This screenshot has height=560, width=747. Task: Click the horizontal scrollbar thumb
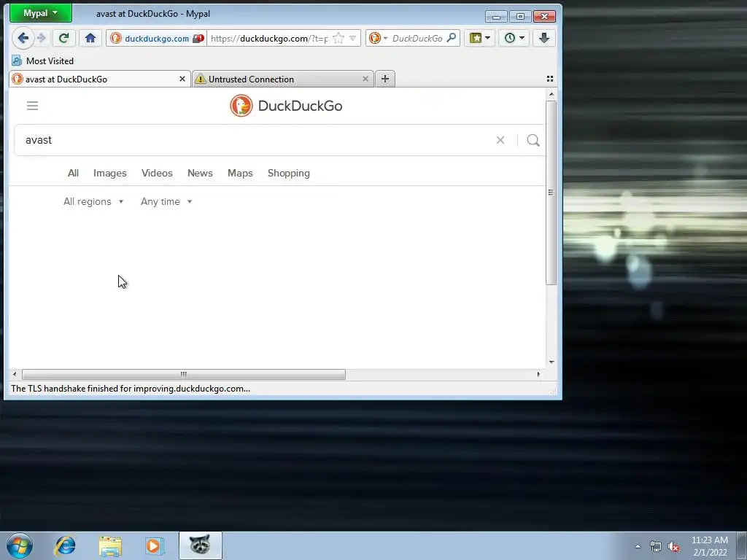click(183, 375)
